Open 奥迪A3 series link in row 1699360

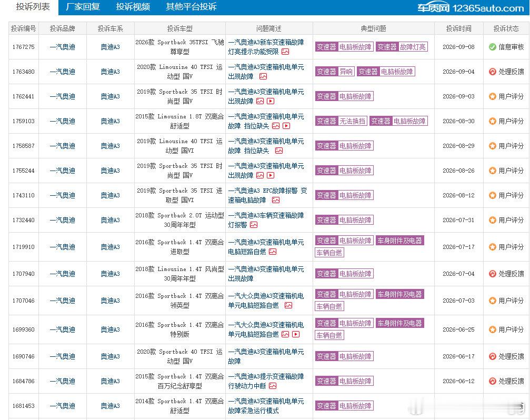click(x=110, y=329)
